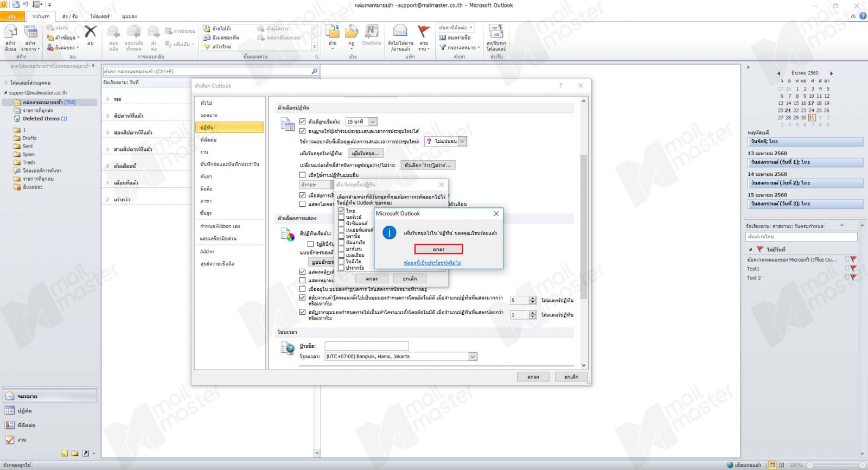The height and width of the screenshot is (470, 868).
Task: Click ยกเลิก at bottom of Outlook options
Action: coord(571,377)
